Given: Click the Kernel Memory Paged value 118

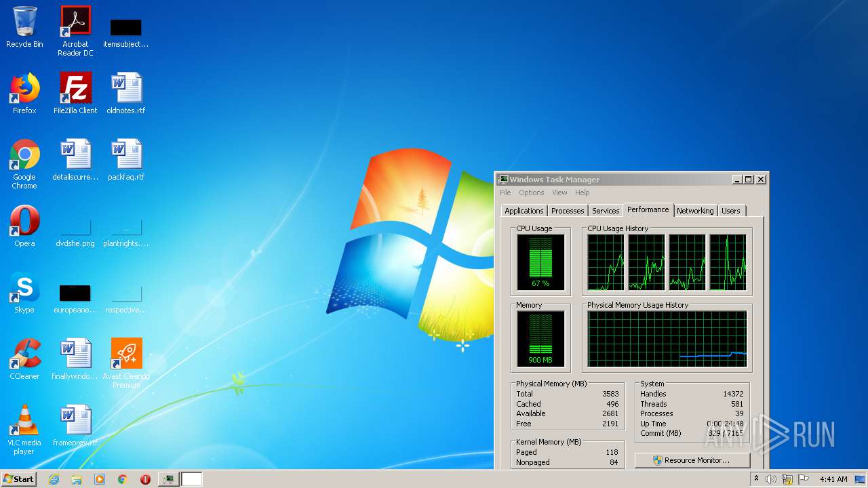Looking at the screenshot, I should [x=612, y=452].
